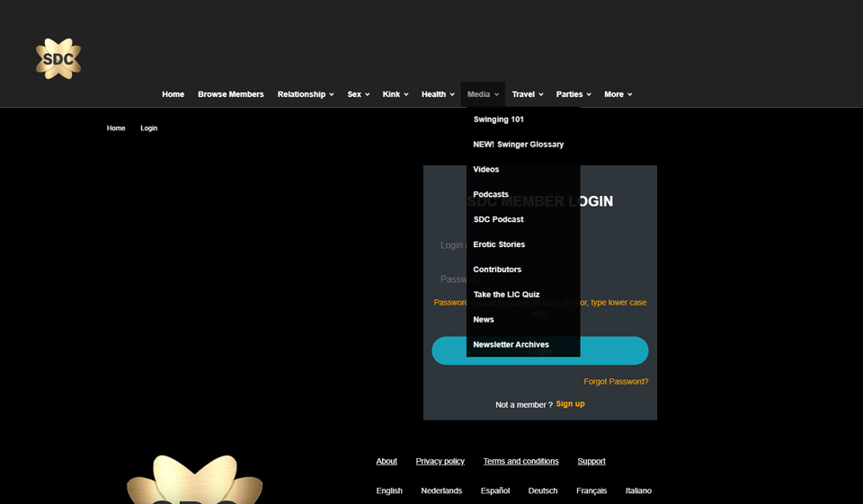Expand the Relationship dropdown menu
Viewport: 863px width, 504px height.
[305, 94]
